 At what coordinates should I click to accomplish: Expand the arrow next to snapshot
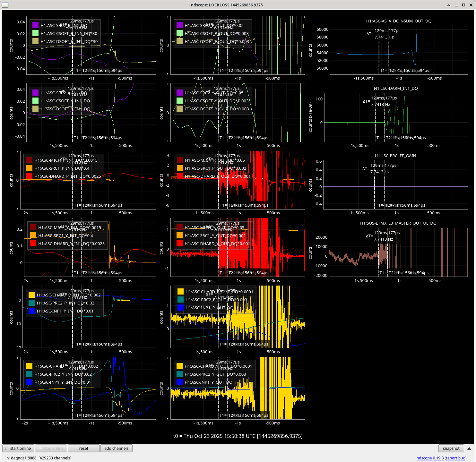pos(469,448)
